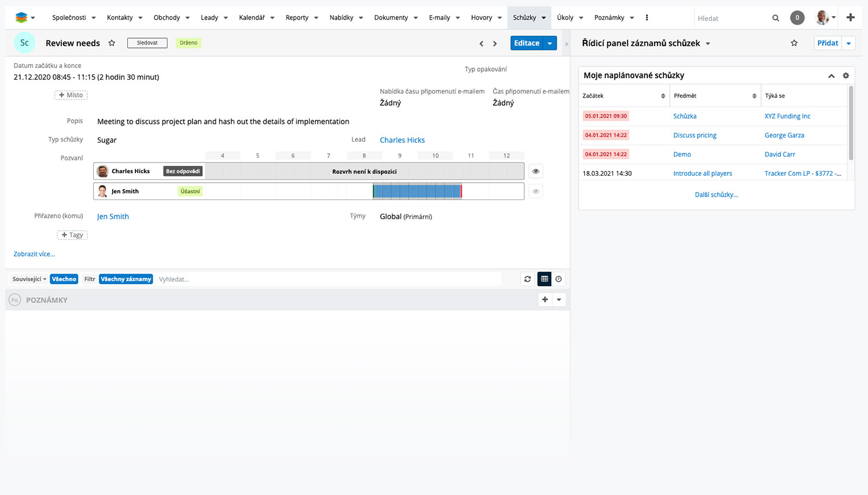
Task: Open the activity stream clock view
Action: coord(559,279)
